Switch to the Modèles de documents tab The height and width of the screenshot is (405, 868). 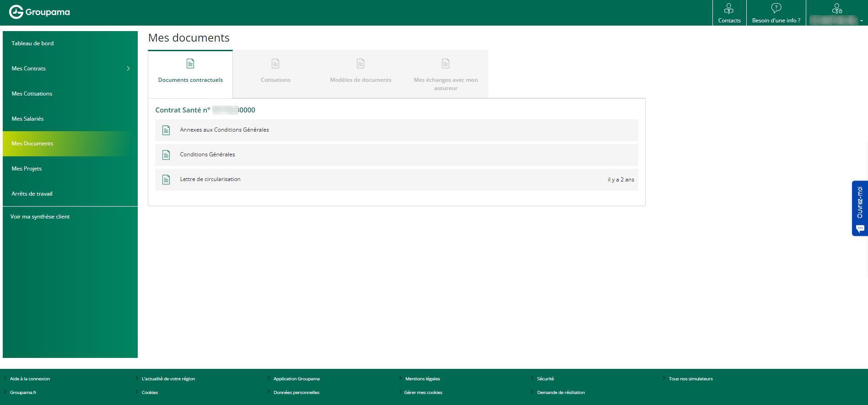[361, 74]
